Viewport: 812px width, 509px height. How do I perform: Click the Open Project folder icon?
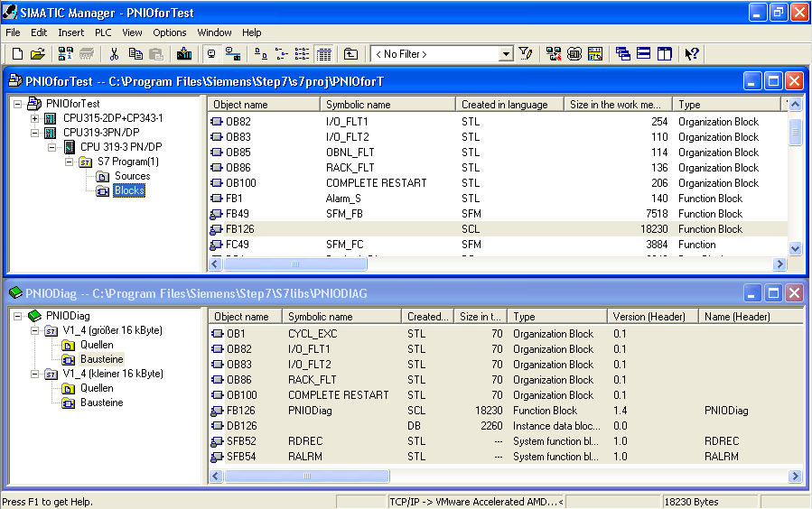point(38,54)
